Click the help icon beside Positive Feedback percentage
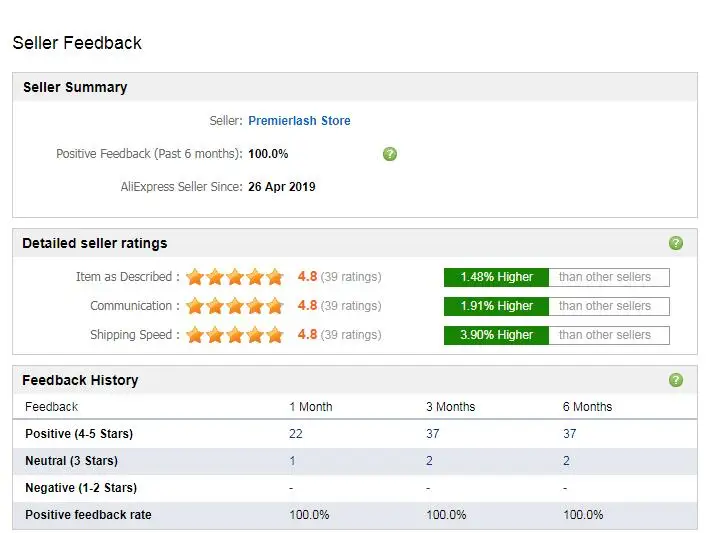 point(389,154)
